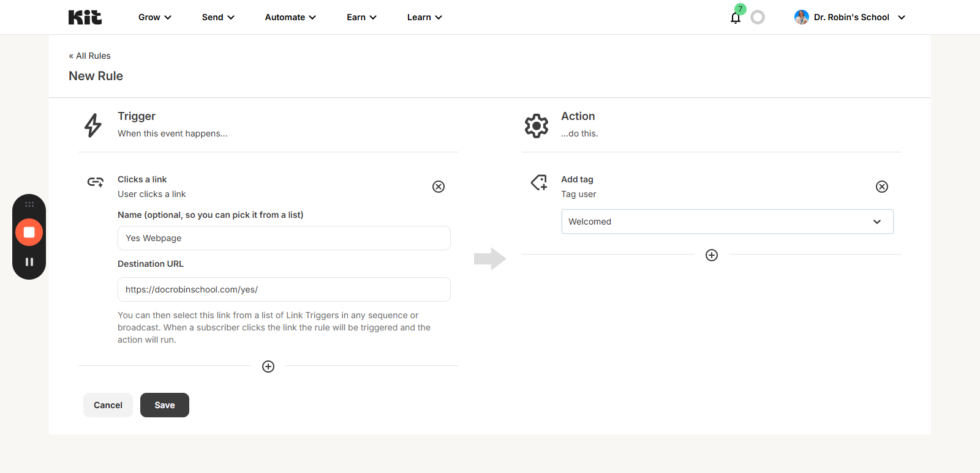Viewport: 980px width, 473px height.
Task: Expand the Grow menu
Action: pyautogui.click(x=154, y=17)
